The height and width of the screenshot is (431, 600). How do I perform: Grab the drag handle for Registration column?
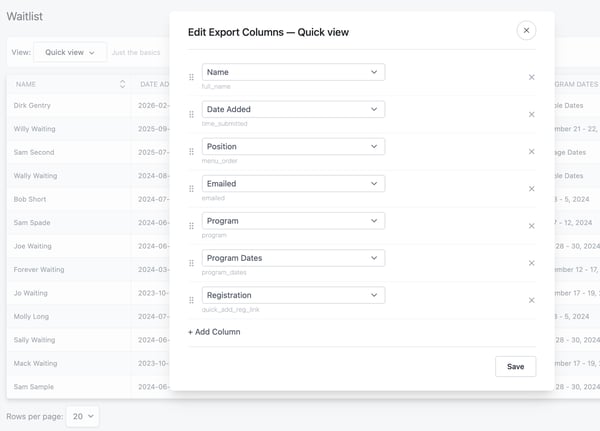click(191, 300)
